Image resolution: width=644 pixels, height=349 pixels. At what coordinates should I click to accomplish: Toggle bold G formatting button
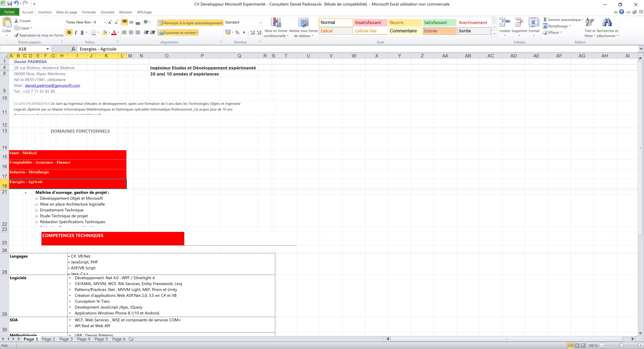coord(69,33)
